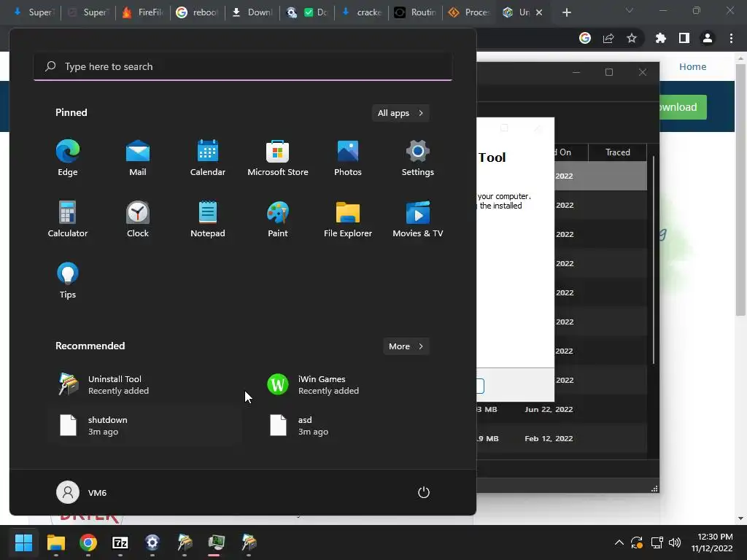Open the VM6 user account menu
The image size is (747, 560).
tap(82, 492)
